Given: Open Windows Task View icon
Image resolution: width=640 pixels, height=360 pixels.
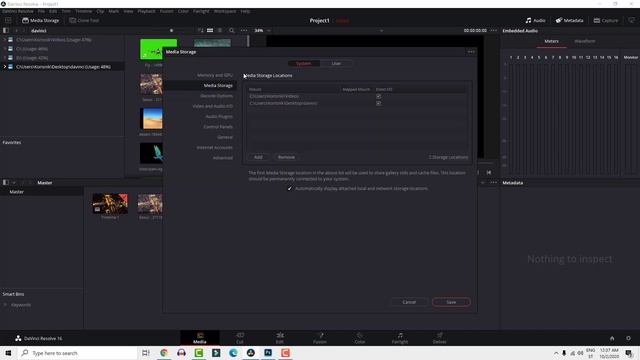Looking at the screenshot, I should (x=146, y=353).
